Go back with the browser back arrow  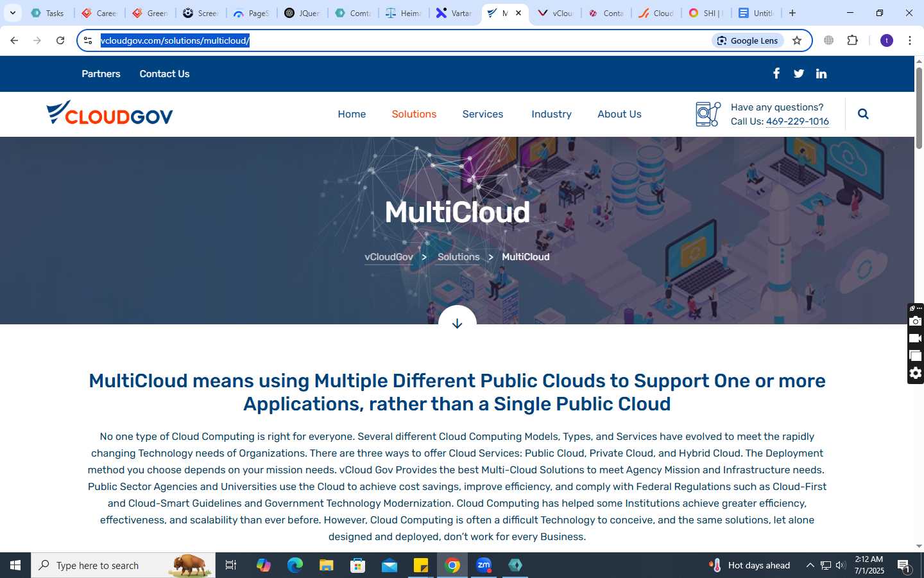[x=14, y=40]
